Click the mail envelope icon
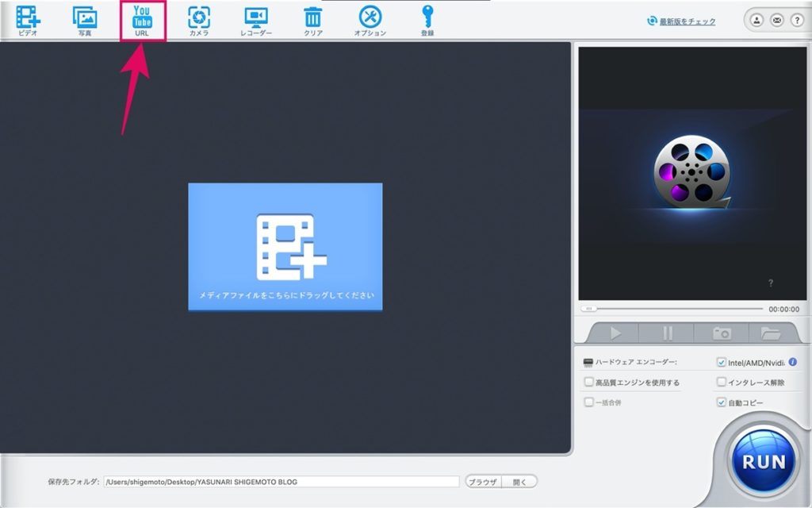This screenshot has width=812, height=508. coord(777,21)
